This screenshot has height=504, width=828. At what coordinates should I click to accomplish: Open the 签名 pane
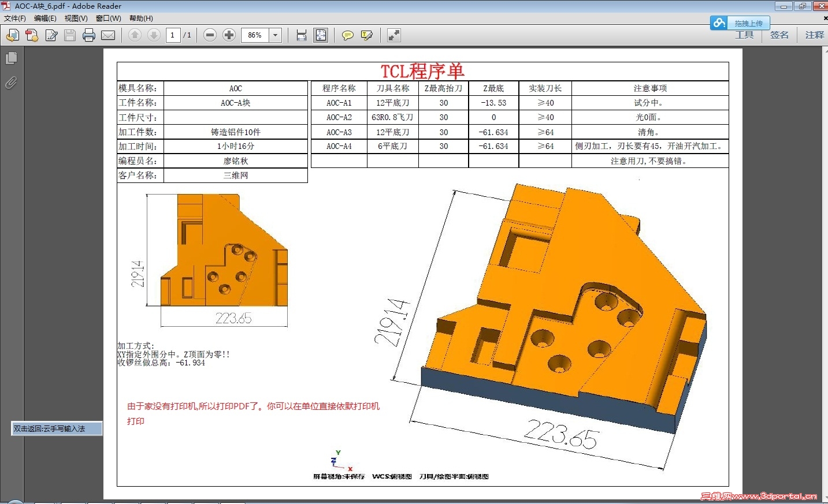point(779,35)
